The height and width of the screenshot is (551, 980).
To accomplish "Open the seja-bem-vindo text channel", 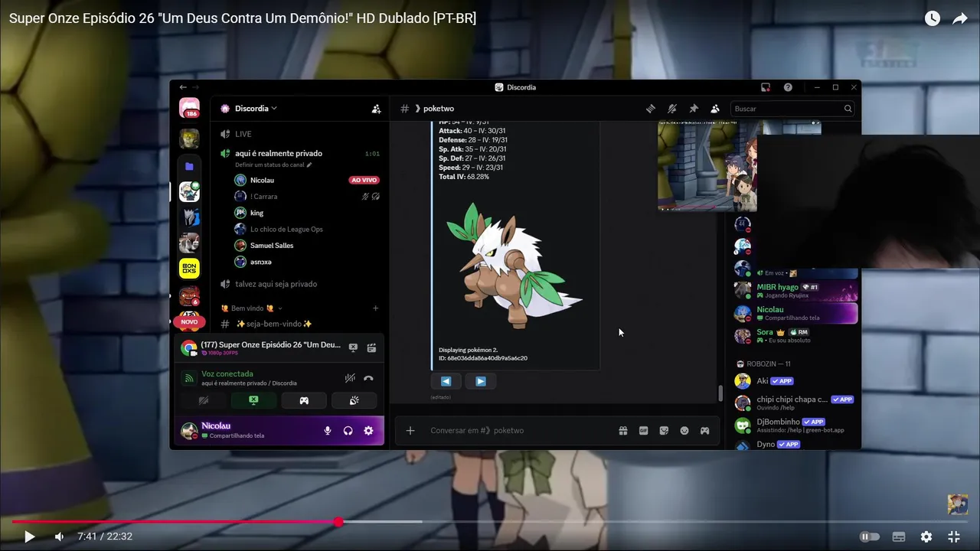I will [x=273, y=324].
